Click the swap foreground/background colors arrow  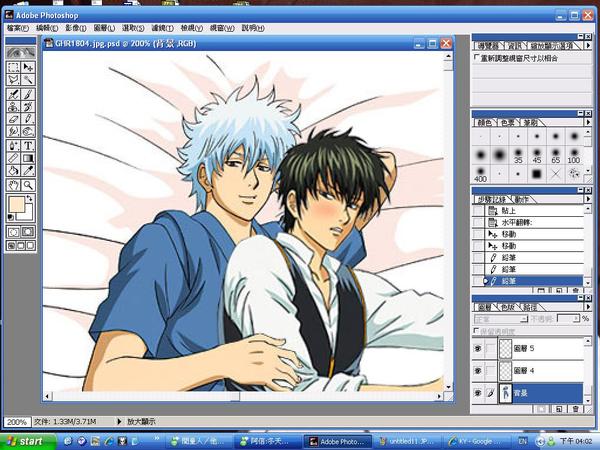29,199
